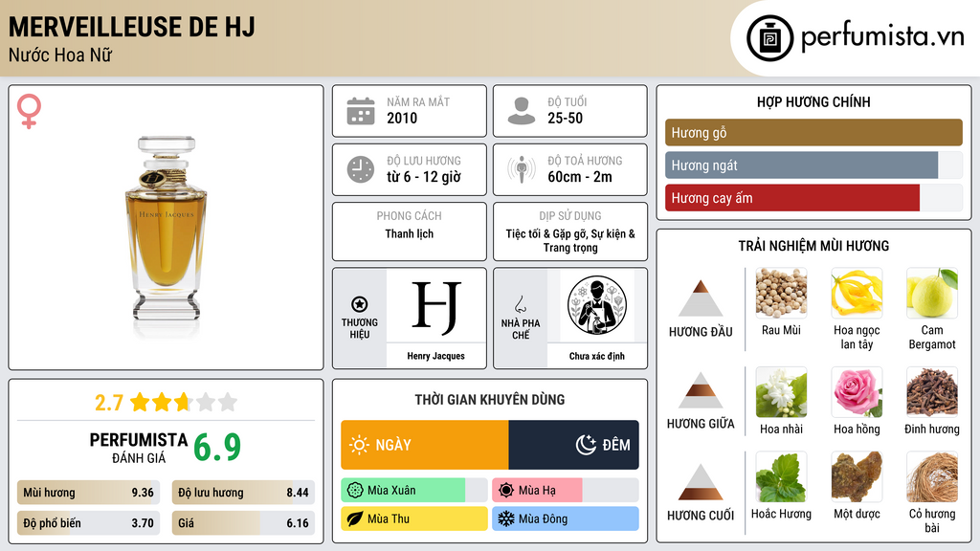Image resolution: width=980 pixels, height=551 pixels.
Task: Click the launch year 2010 value
Action: (x=402, y=118)
